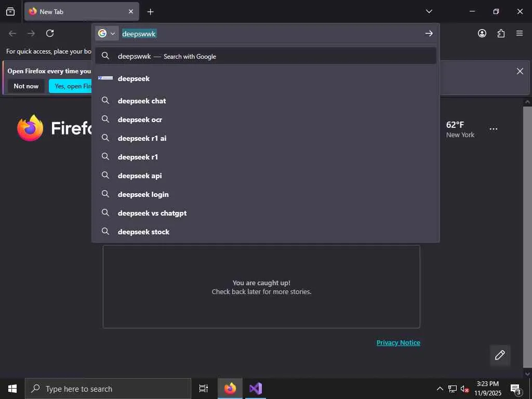This screenshot has height=399, width=532.
Task: Open the list all tabs chevron
Action: tap(429, 11)
